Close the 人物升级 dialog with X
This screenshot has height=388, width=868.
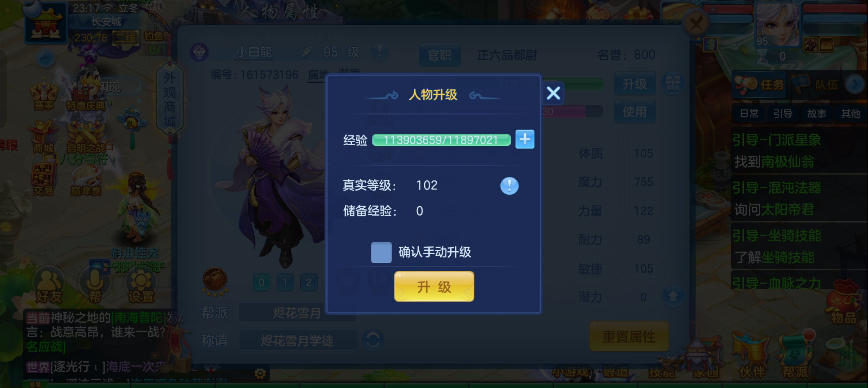[x=553, y=93]
